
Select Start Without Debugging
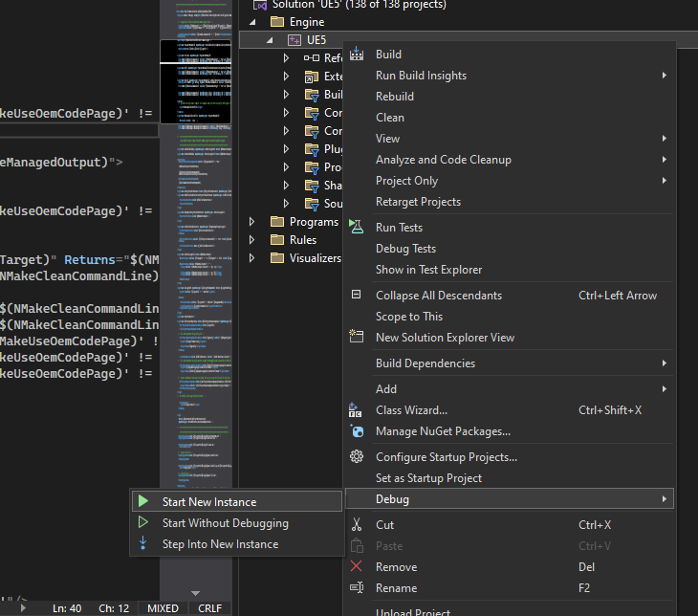[x=237, y=523]
